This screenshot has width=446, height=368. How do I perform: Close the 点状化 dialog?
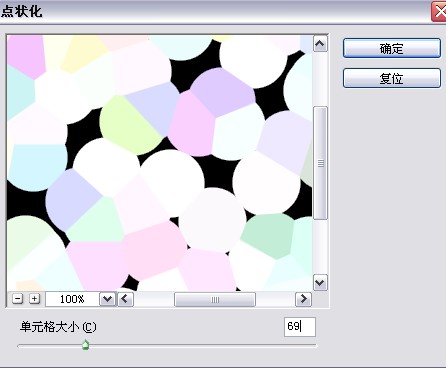[x=439, y=12]
